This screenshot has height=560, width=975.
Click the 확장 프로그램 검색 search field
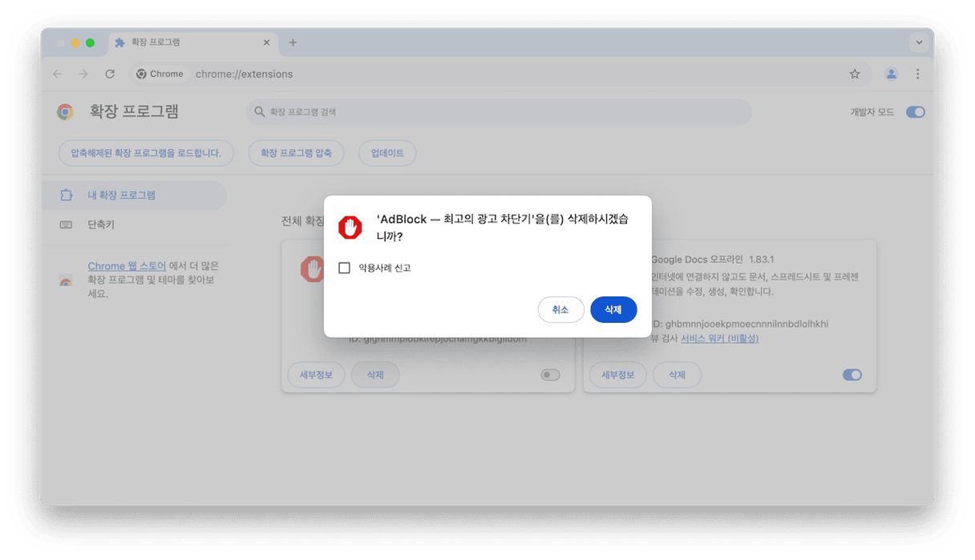coord(499,112)
